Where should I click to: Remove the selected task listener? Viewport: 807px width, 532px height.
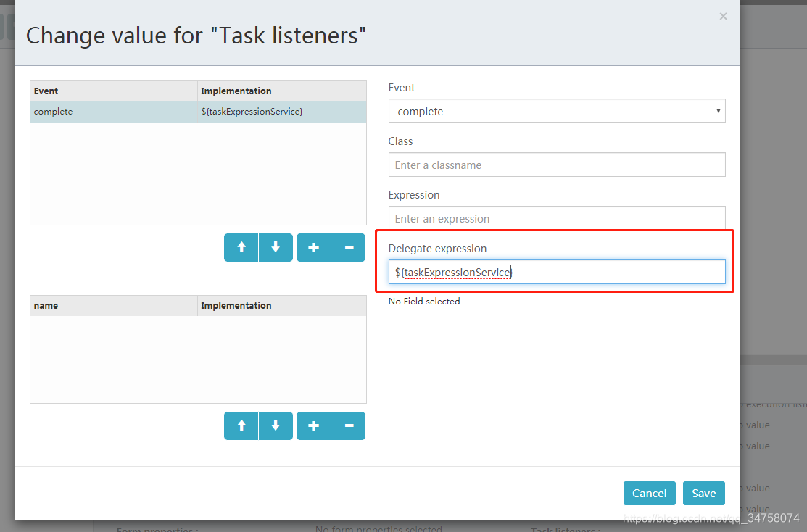[x=349, y=247]
